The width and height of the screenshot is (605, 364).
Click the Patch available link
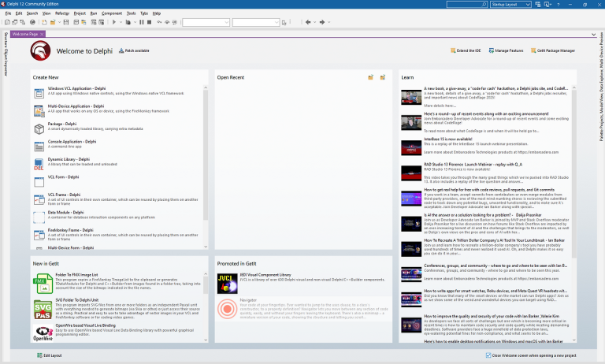(134, 50)
